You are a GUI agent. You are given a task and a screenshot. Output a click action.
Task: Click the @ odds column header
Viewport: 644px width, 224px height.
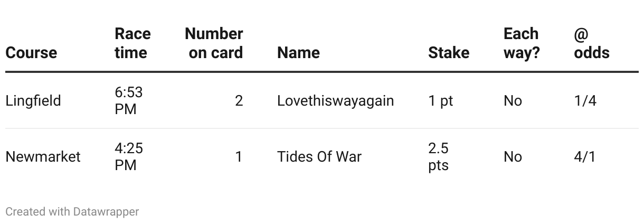pyautogui.click(x=591, y=43)
